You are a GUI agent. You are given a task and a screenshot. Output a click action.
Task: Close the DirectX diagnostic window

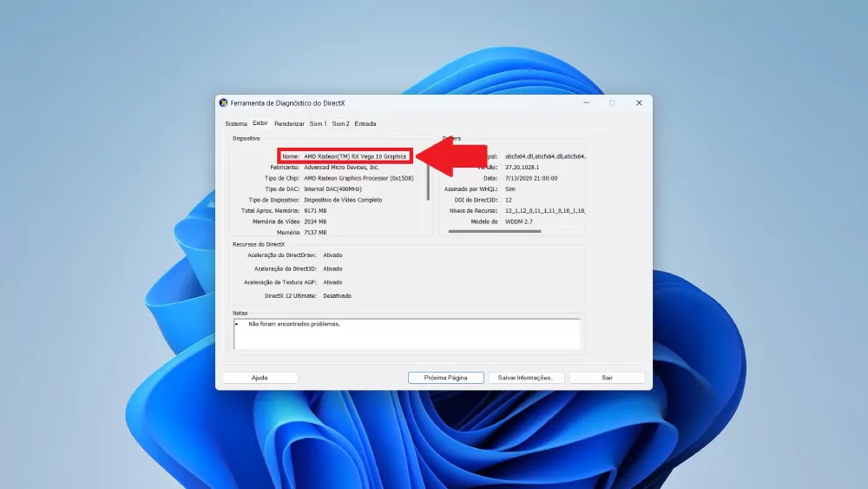click(639, 102)
